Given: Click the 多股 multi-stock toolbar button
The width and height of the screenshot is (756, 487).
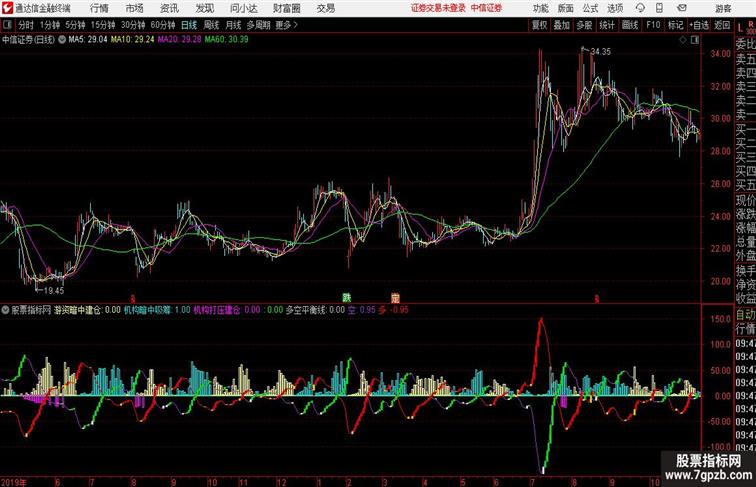Looking at the screenshot, I should (584, 25).
